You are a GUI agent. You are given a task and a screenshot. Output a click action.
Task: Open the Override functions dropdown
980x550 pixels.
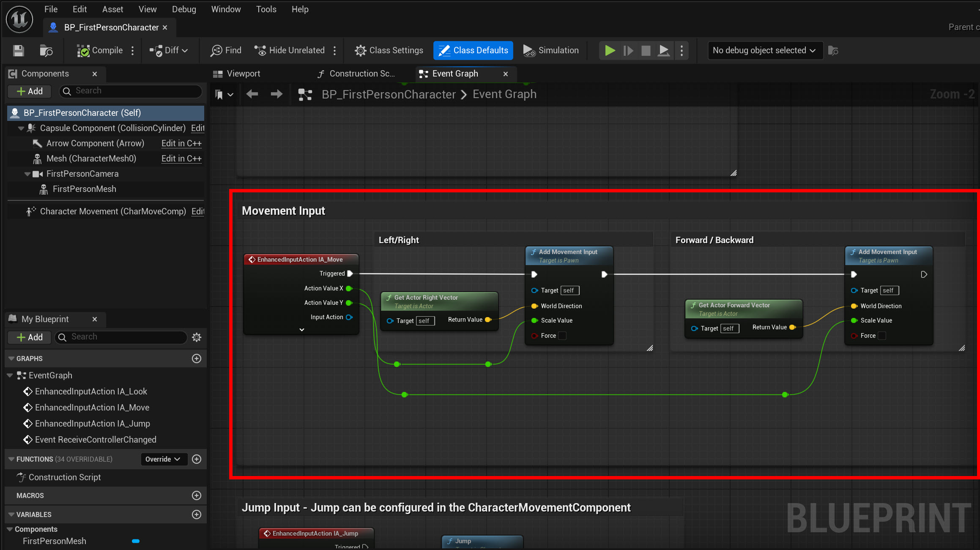pos(163,459)
